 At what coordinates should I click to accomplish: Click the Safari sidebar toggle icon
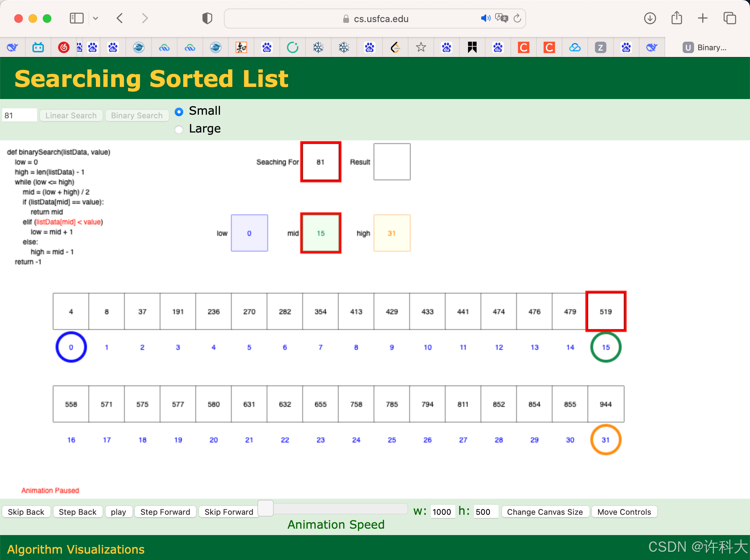[x=76, y=18]
